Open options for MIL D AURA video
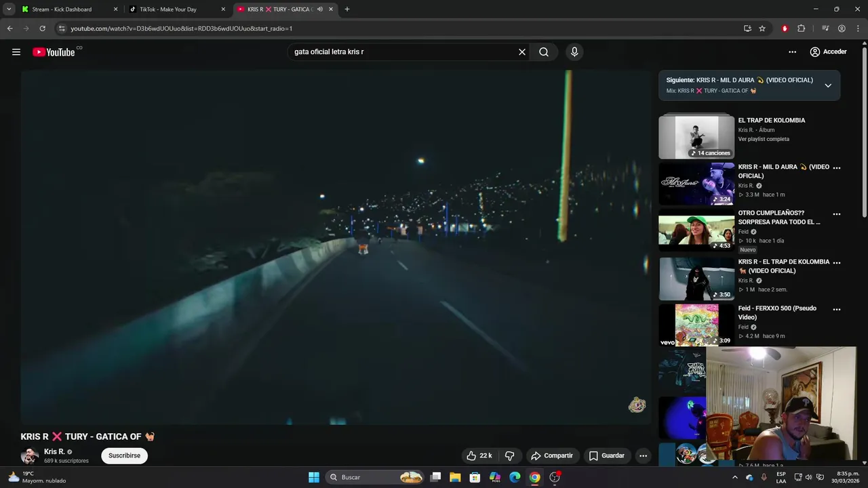Image resolution: width=868 pixels, height=488 pixels. [837, 167]
